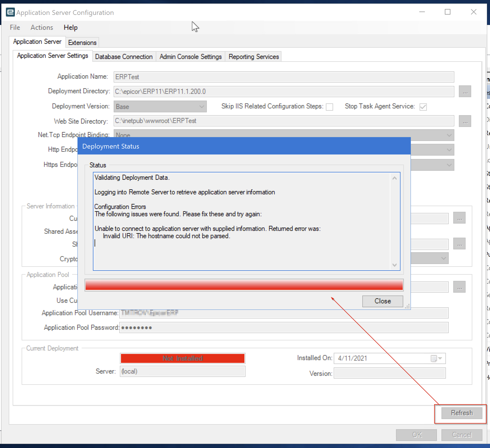Select the Application Server tab
The image size is (490, 448).
37,42
